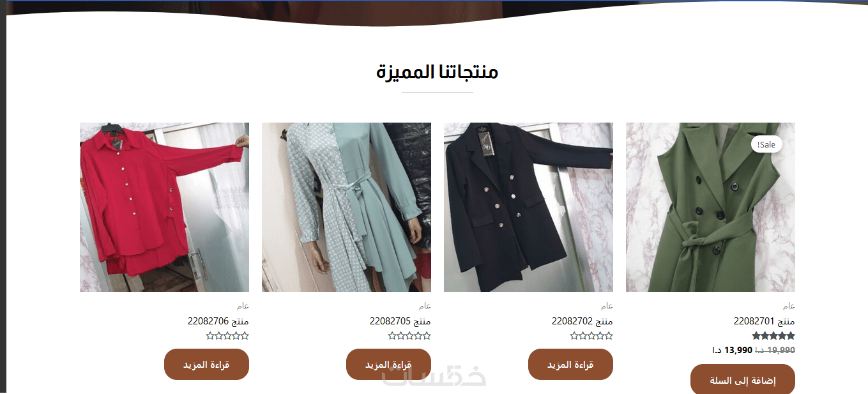Open the منتج 22082705 title link
Image resolution: width=868 pixels, height=394 pixels.
pyautogui.click(x=400, y=321)
